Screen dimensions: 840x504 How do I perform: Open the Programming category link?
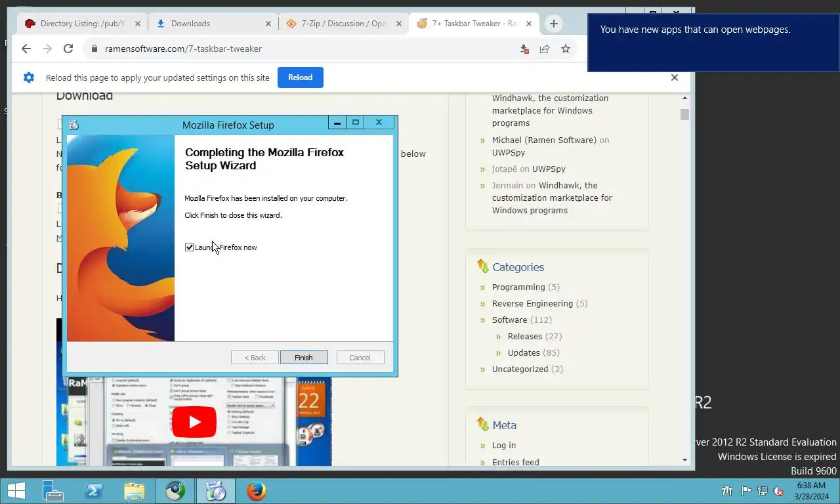coord(518,287)
